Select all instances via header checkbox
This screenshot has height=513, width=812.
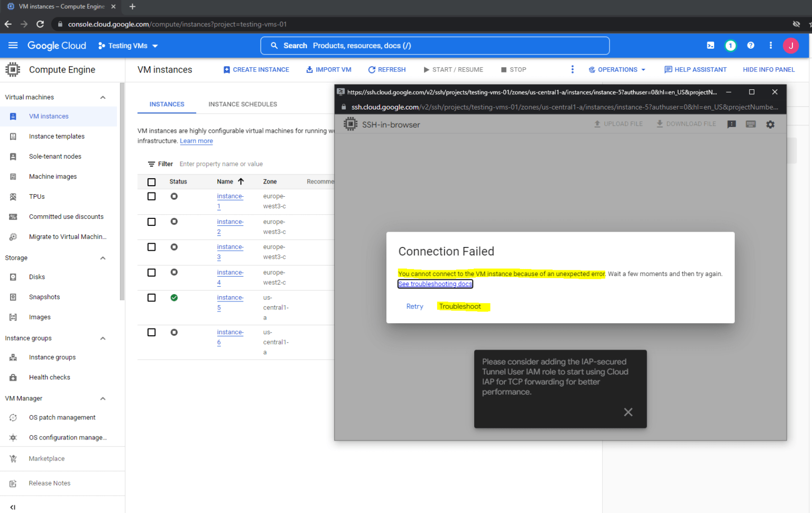tap(152, 181)
